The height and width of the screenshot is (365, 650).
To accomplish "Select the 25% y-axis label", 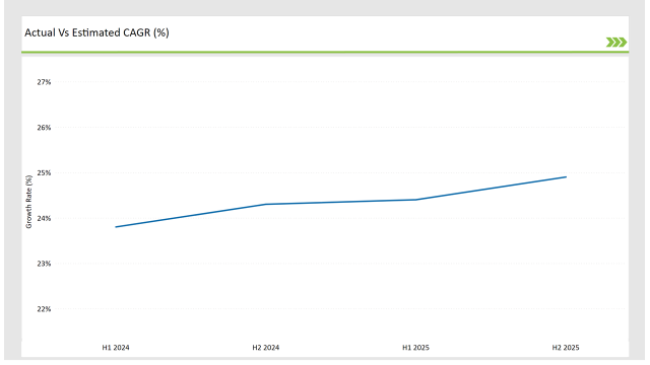I will point(44,173).
